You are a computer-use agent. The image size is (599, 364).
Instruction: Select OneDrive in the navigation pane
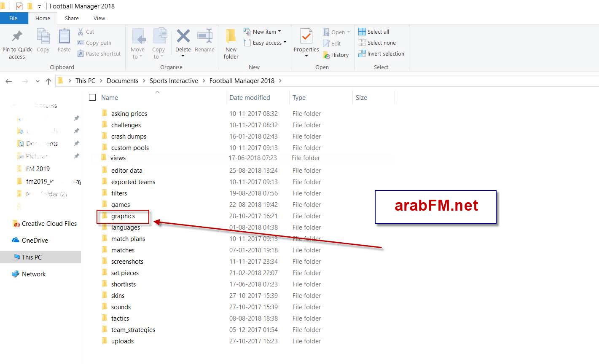(35, 241)
